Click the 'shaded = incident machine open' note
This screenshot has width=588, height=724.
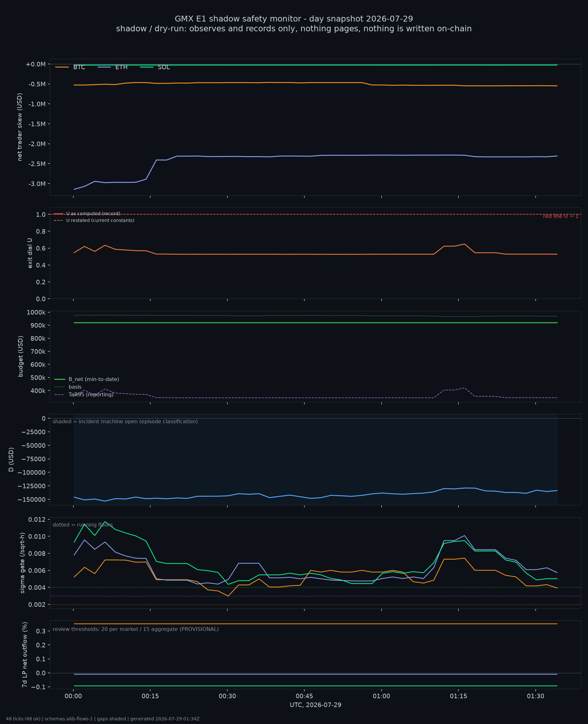(x=125, y=421)
